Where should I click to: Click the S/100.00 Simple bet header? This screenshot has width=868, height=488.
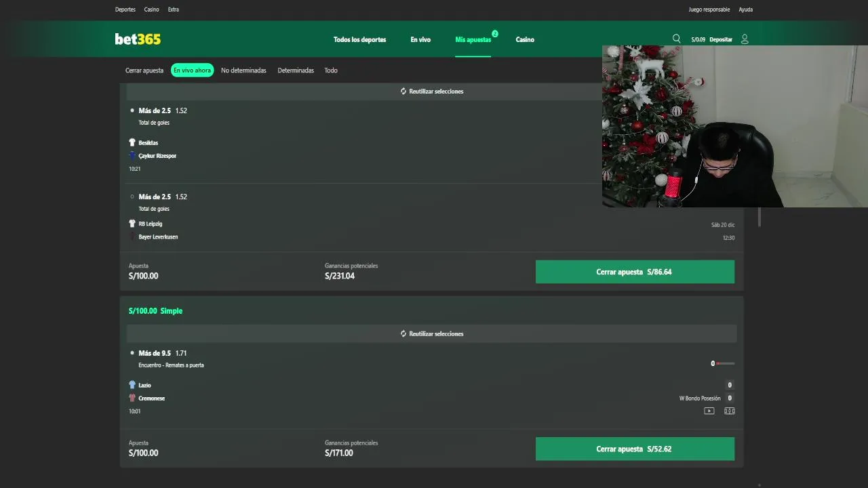155,310
